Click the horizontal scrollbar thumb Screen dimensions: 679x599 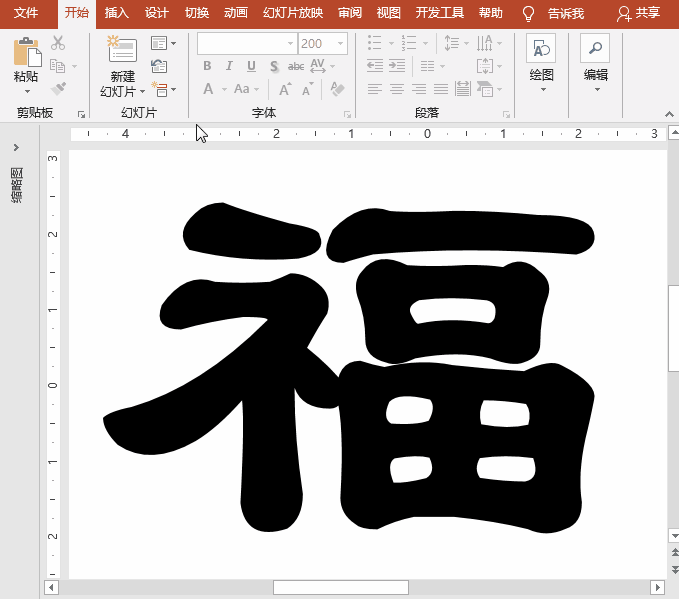click(341, 588)
